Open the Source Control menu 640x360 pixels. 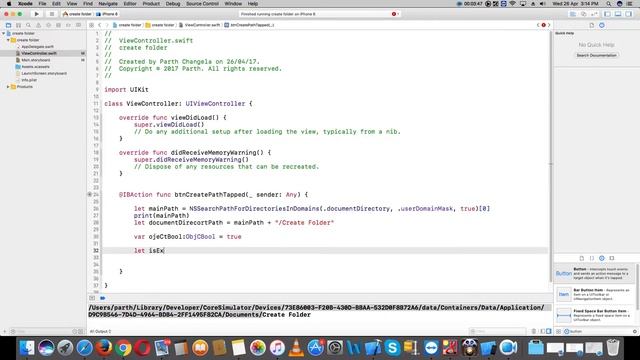tap(202, 4)
